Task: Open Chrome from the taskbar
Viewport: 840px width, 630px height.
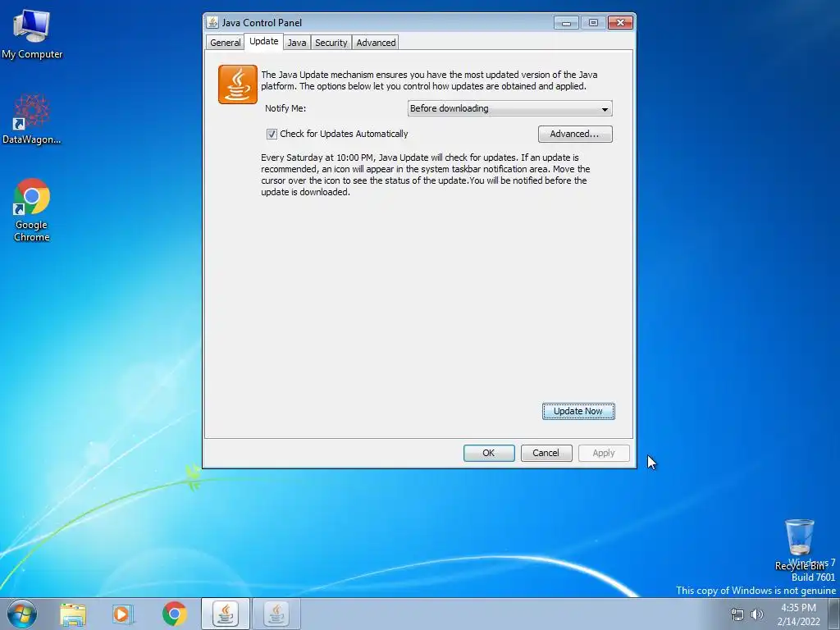Action: point(174,614)
